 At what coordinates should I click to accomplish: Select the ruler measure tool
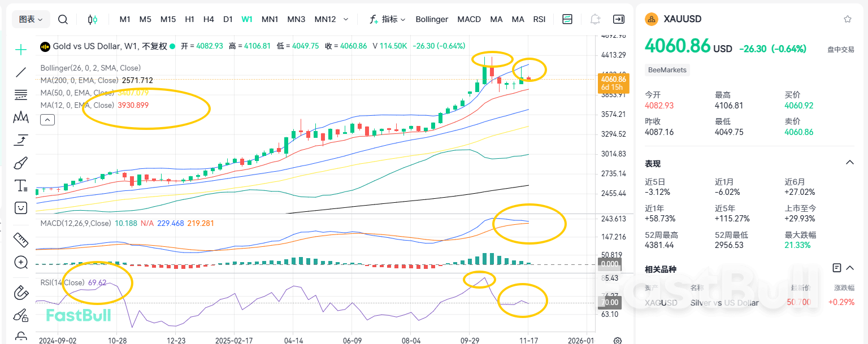click(x=20, y=240)
